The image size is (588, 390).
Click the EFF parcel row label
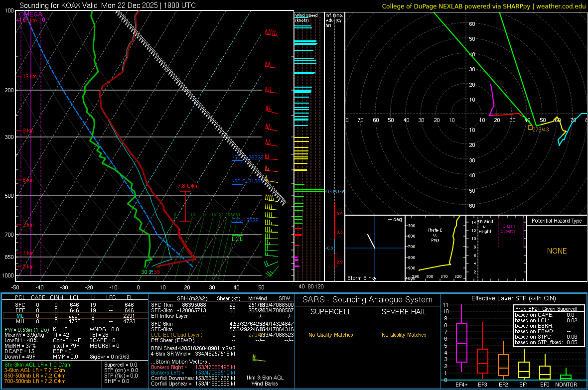point(20,310)
